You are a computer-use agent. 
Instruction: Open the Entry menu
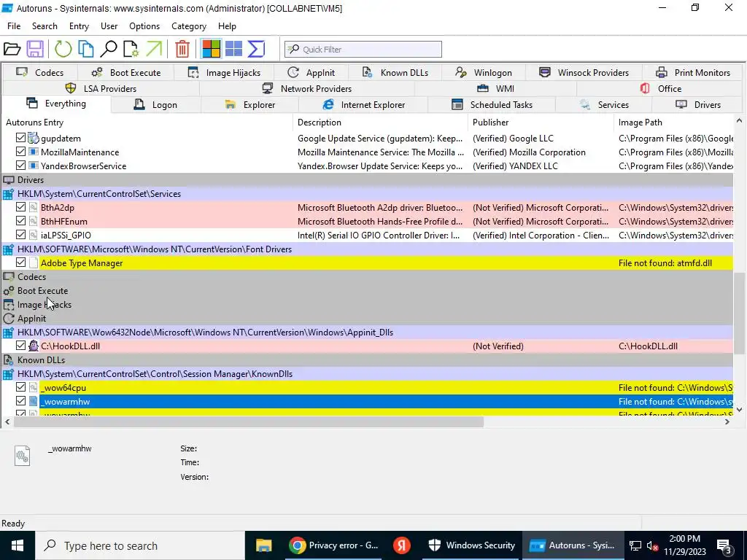pos(79,26)
